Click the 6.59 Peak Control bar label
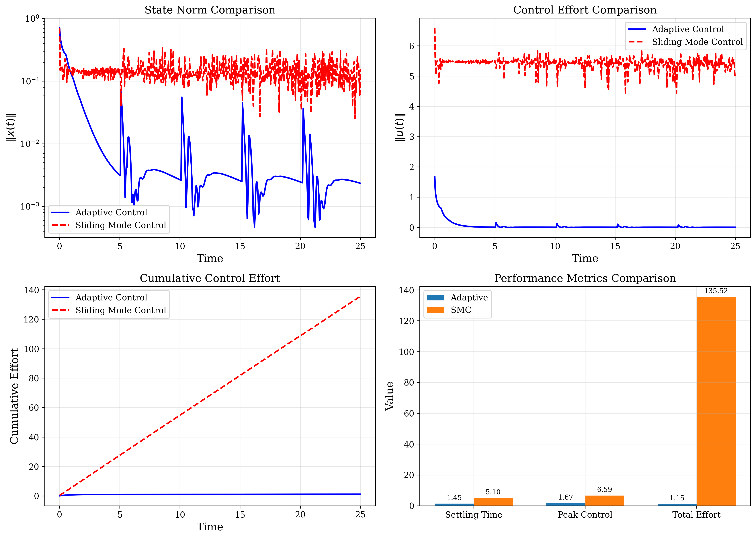The width and height of the screenshot is (756, 538). pyautogui.click(x=604, y=489)
